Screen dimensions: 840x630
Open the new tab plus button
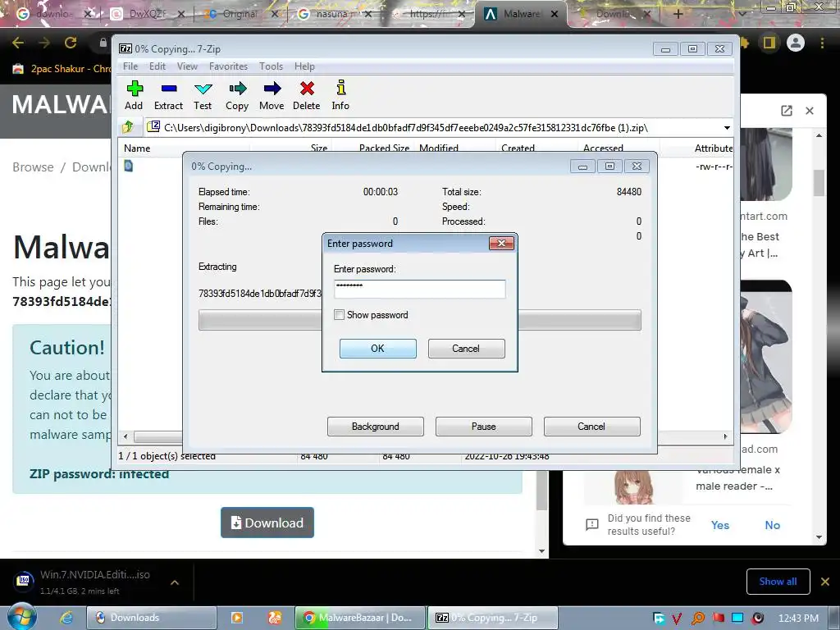pos(678,14)
